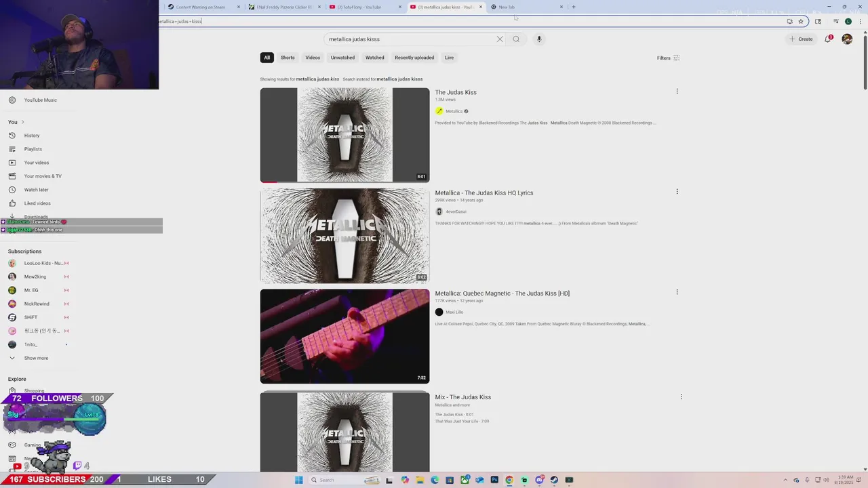868x488 pixels.
Task: Activate voice search microphone
Action: pos(539,39)
